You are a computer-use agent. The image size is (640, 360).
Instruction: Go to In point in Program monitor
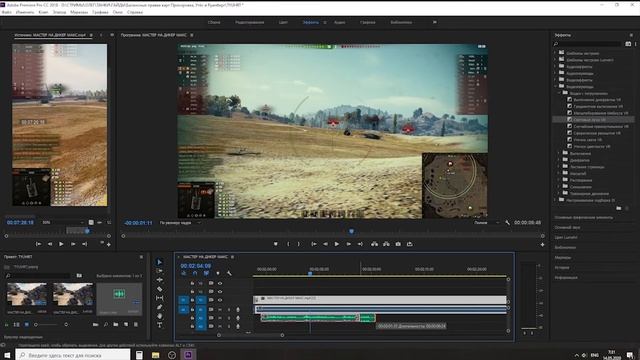click(314, 244)
